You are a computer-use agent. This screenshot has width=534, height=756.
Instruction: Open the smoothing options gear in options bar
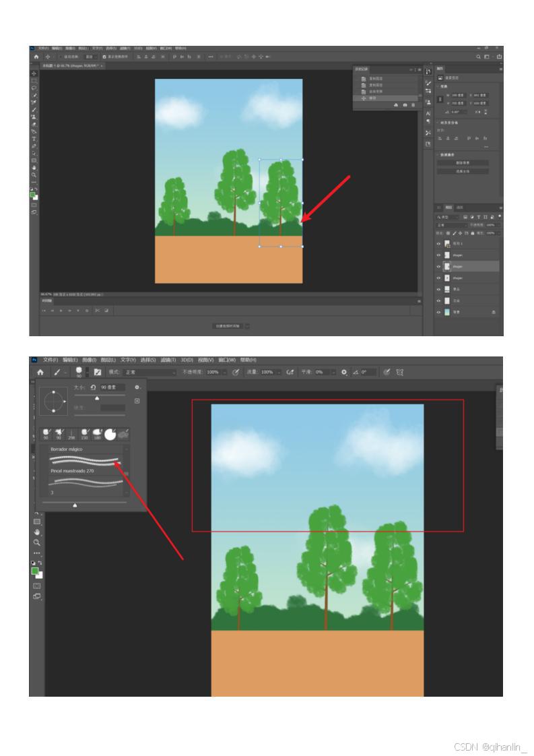pyautogui.click(x=344, y=372)
